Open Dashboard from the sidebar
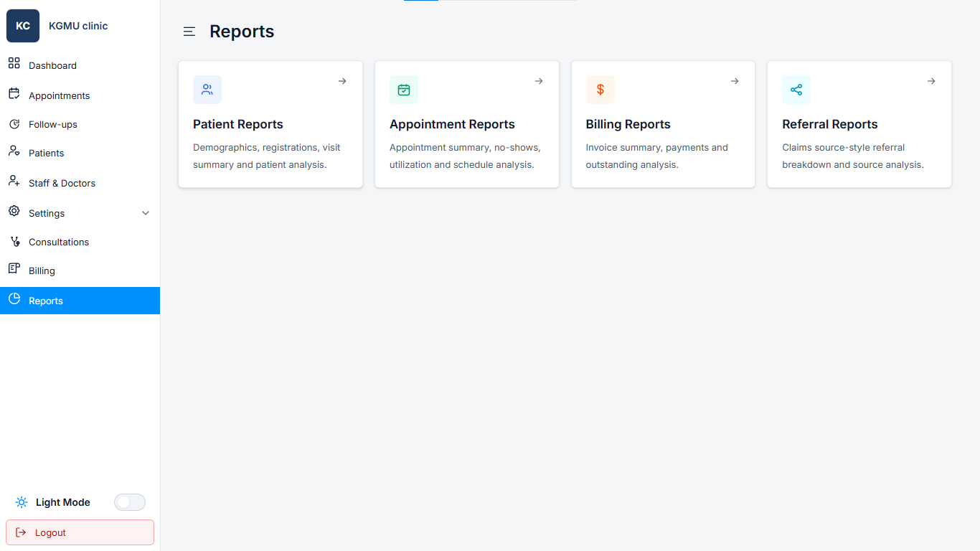Screen dimensions: 980x551 (x=80, y=65)
